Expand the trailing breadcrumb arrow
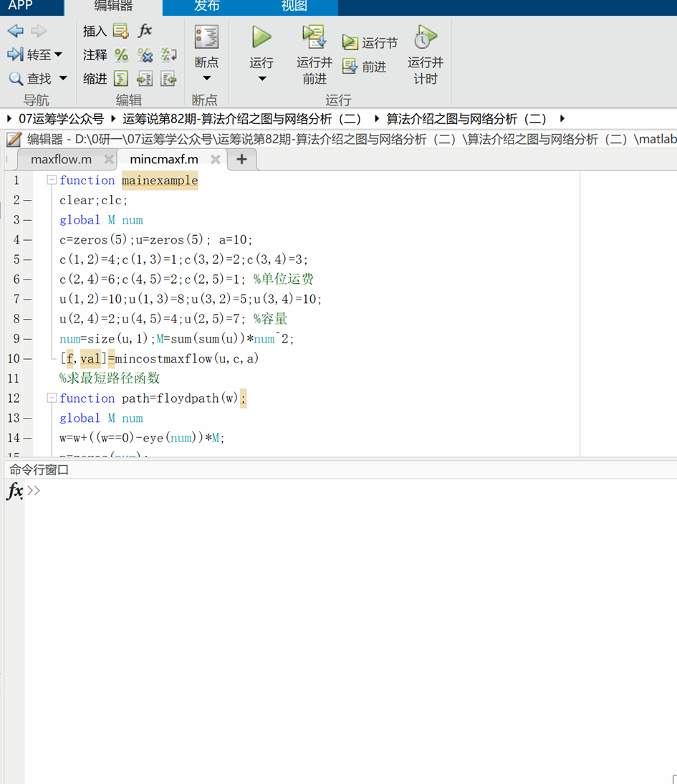 tap(562, 118)
